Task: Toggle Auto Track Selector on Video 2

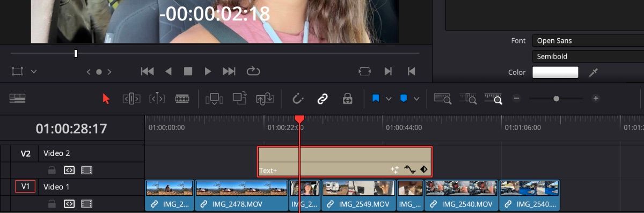Action: (69, 171)
